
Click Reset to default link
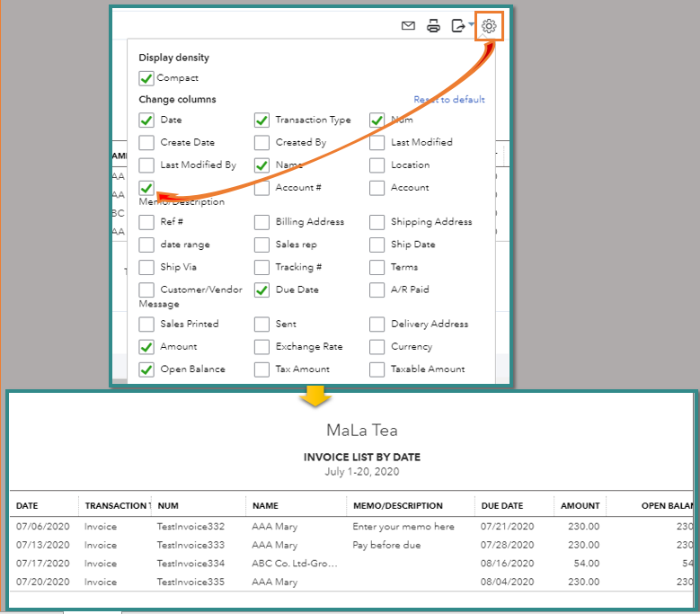pos(449,99)
